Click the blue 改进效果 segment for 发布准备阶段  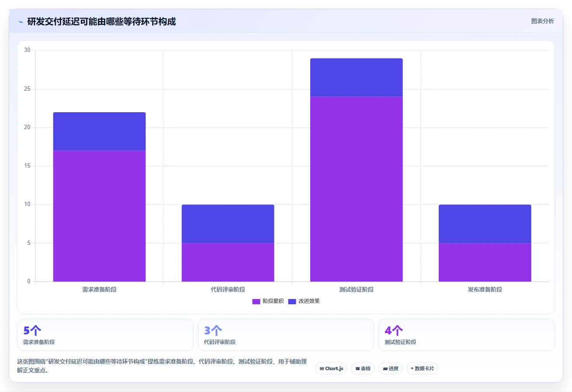pyautogui.click(x=485, y=224)
